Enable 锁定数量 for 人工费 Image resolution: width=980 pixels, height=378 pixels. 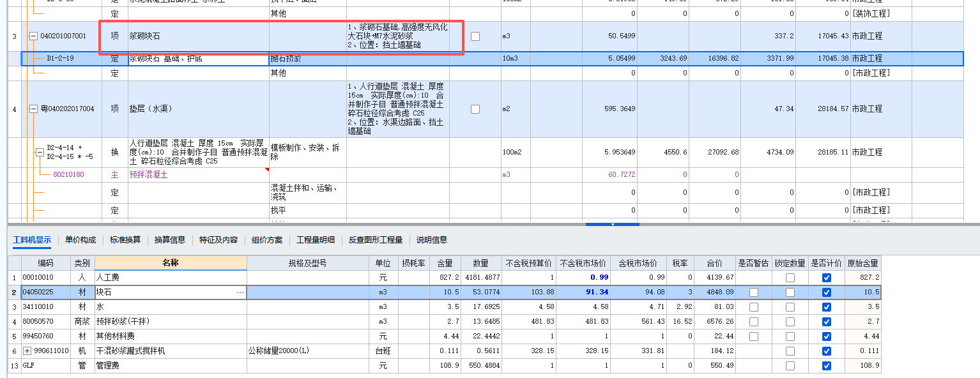coord(790,278)
